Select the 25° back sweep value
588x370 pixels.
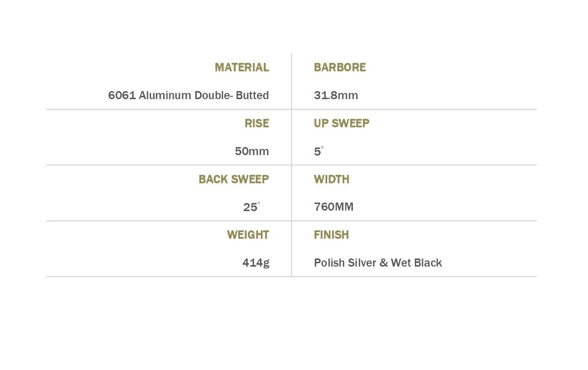(x=251, y=207)
